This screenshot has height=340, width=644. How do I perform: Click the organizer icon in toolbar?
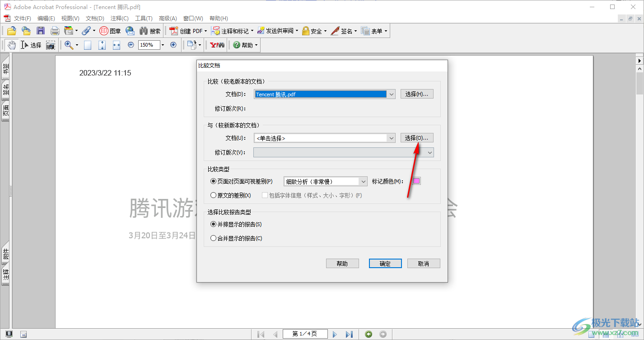[69, 31]
